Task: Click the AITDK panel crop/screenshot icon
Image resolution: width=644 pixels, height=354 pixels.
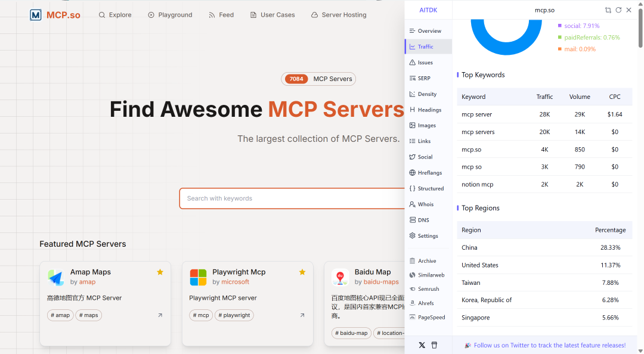Action: pyautogui.click(x=608, y=10)
